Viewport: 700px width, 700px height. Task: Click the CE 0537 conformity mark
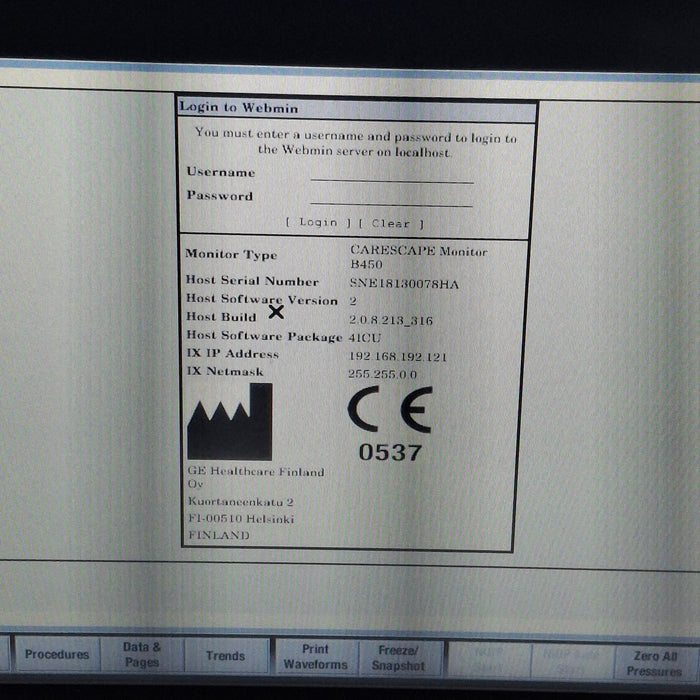[x=390, y=424]
